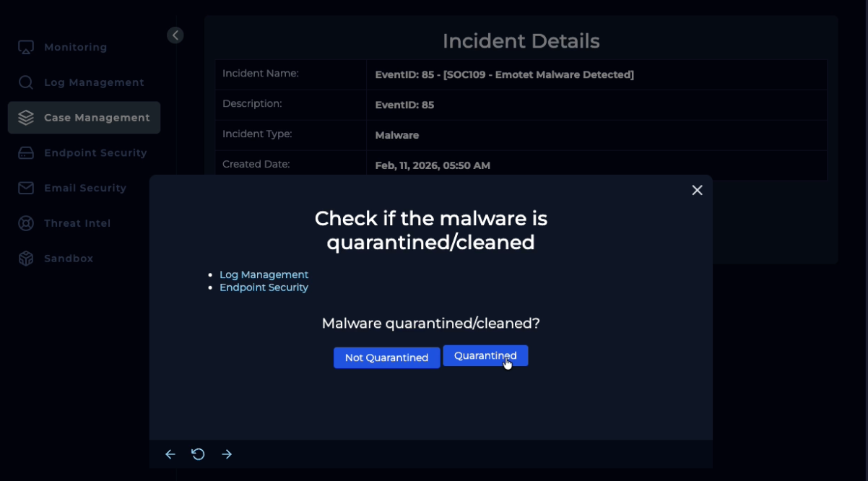Click the Email Security envelope icon

pyautogui.click(x=26, y=188)
